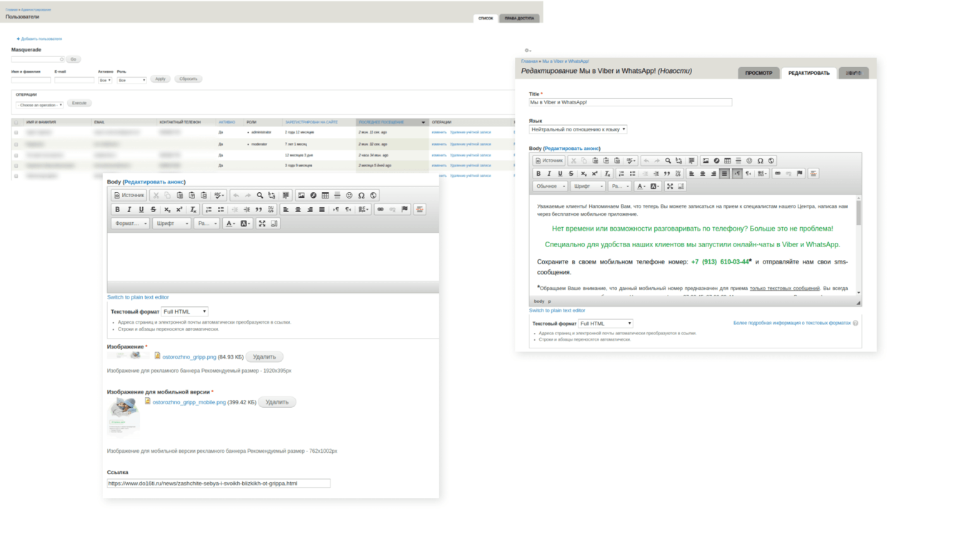The width and height of the screenshot is (957, 560).
Task: Click the mobile banner image thumbnail
Action: click(124, 416)
